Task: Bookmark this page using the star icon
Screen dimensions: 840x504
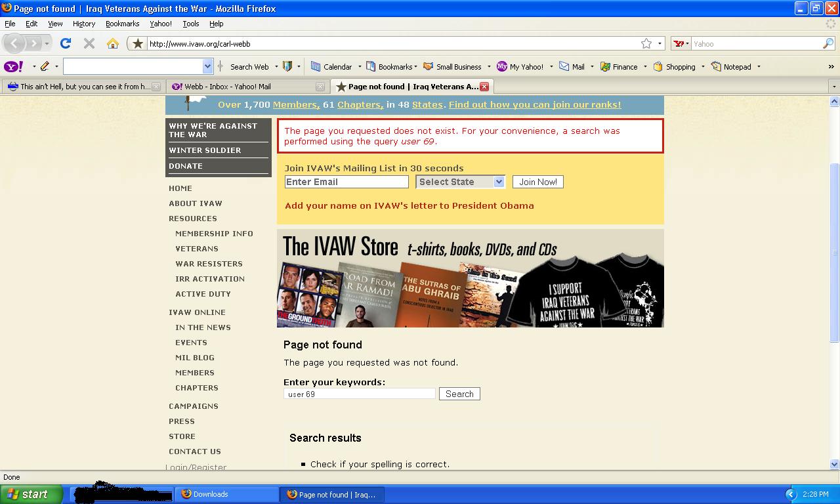Action: click(x=647, y=43)
